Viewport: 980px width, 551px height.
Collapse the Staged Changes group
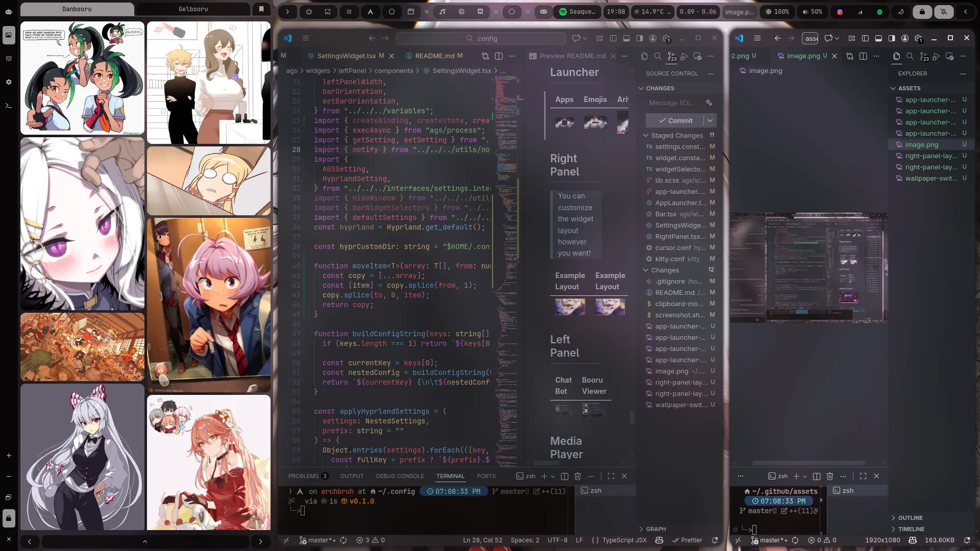click(646, 135)
